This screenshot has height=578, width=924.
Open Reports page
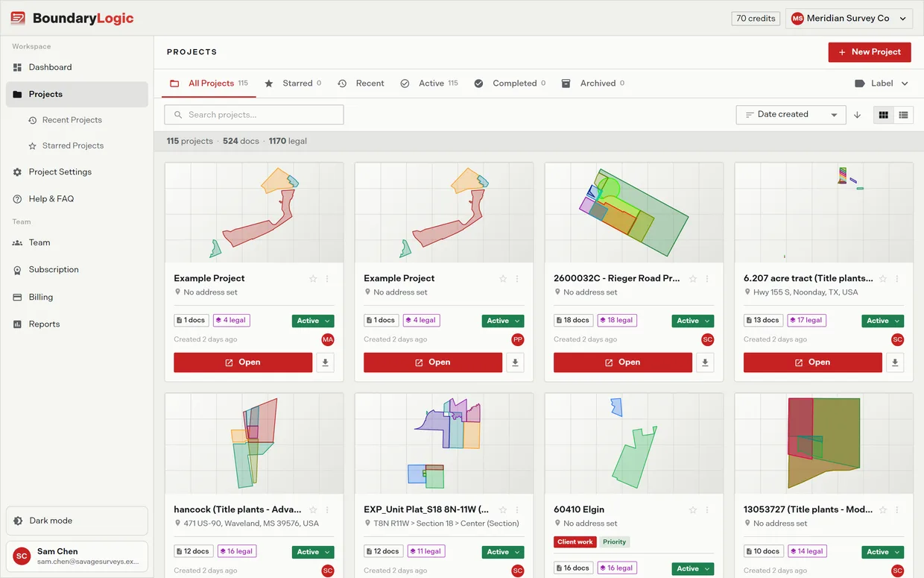coord(77,324)
